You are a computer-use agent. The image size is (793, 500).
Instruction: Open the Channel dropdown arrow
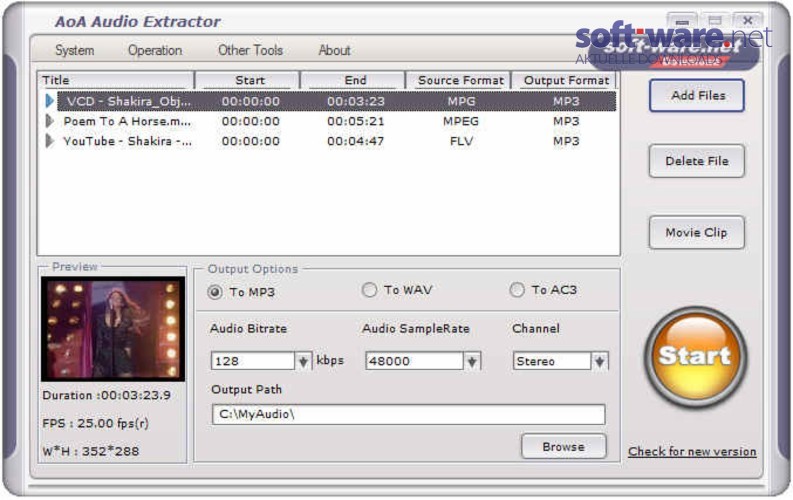(600, 361)
